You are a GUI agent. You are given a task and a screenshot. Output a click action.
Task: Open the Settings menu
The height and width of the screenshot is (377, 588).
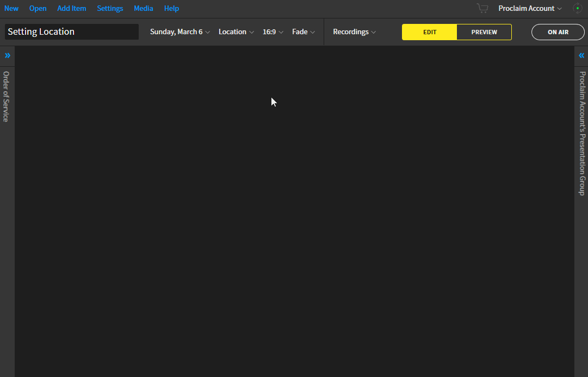tap(110, 8)
